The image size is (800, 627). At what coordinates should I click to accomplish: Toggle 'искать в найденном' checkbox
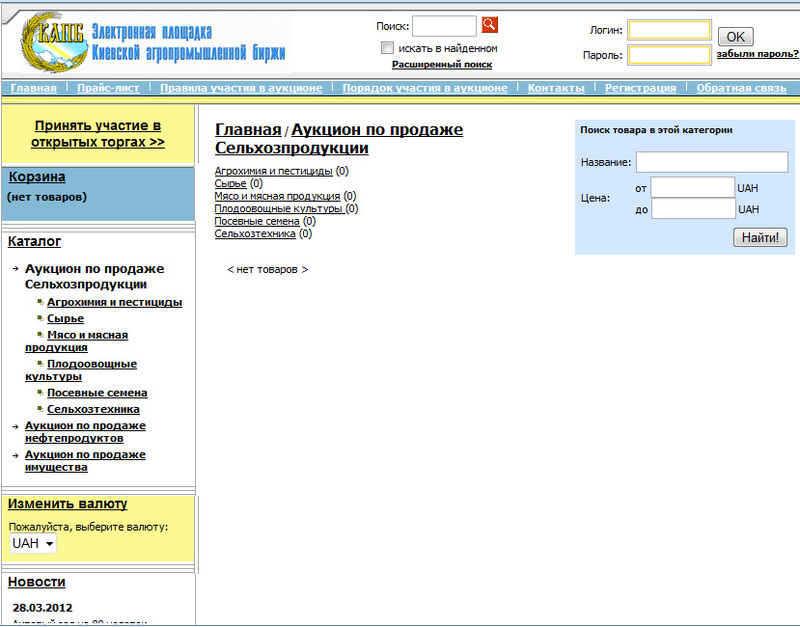(x=387, y=48)
